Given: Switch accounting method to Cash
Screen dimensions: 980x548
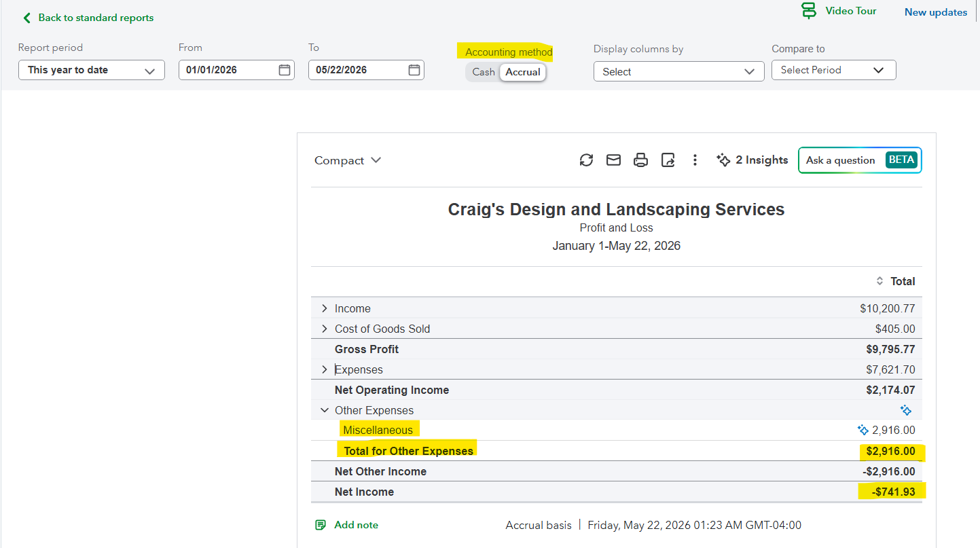Looking at the screenshot, I should [x=484, y=72].
